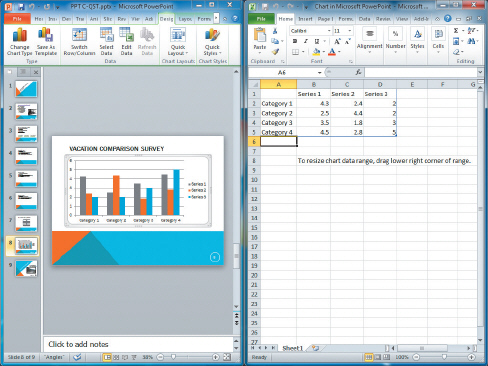Adjust PowerPoint zoom slider
488x366 pixels.
coord(173,357)
